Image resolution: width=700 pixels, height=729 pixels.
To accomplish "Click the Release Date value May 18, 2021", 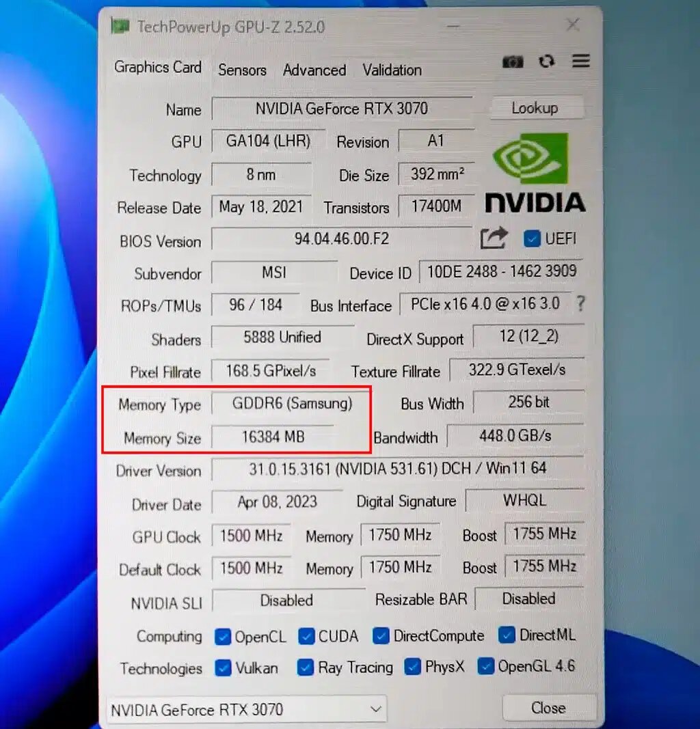I will coord(261,206).
